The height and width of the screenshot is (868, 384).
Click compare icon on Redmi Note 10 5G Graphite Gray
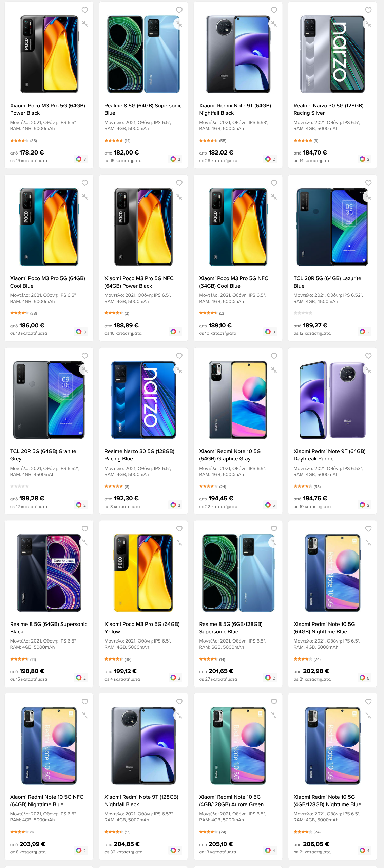pyautogui.click(x=274, y=370)
